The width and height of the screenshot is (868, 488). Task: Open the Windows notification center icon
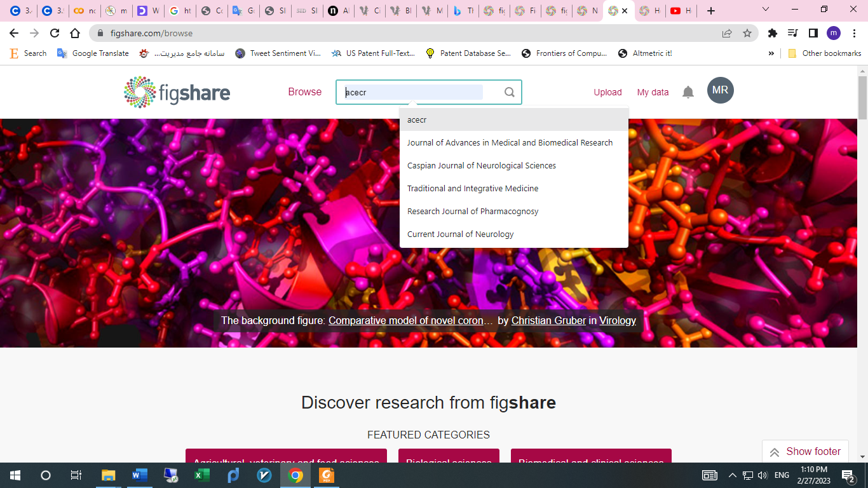coord(848,475)
